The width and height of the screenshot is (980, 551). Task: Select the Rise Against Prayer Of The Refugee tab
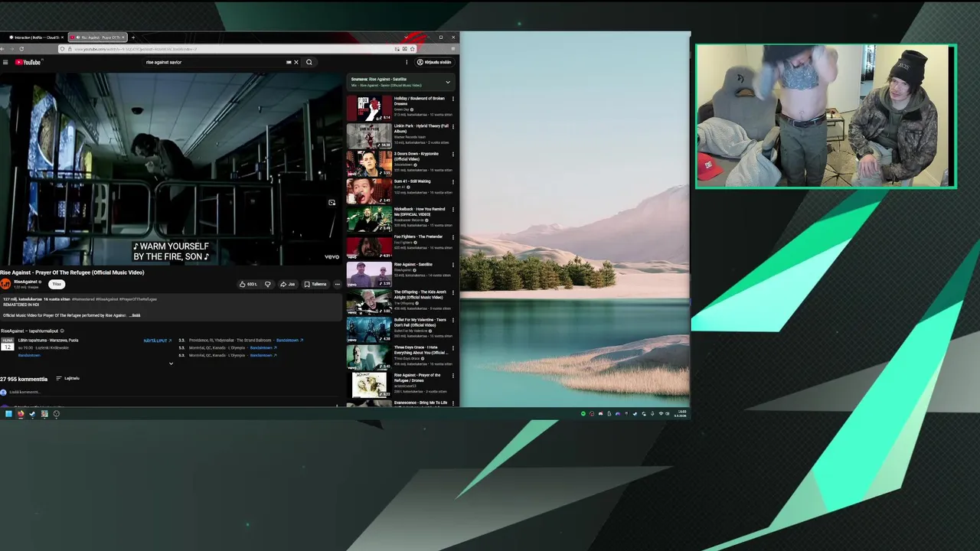coord(98,37)
